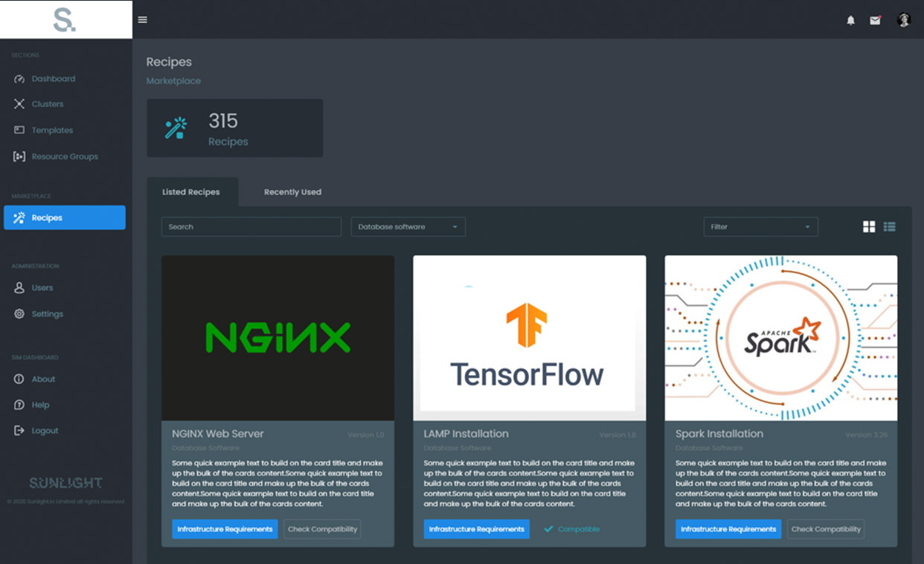
Task: Click the Settings gear icon
Action: click(x=19, y=314)
